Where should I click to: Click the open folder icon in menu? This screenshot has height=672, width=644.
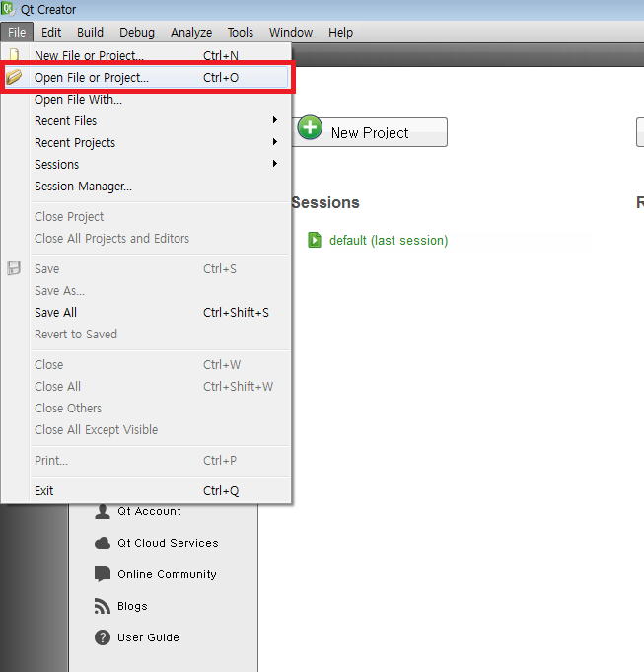coord(14,77)
